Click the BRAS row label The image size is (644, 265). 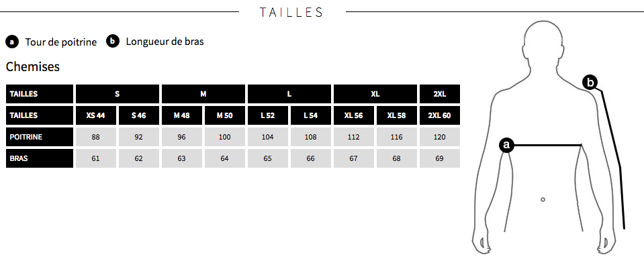(40, 158)
